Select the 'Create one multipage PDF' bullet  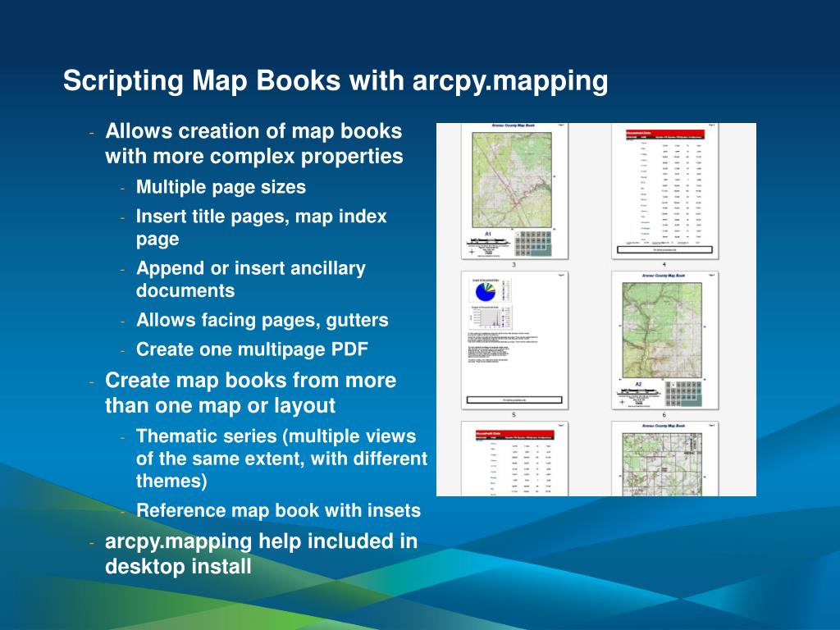click(x=252, y=349)
